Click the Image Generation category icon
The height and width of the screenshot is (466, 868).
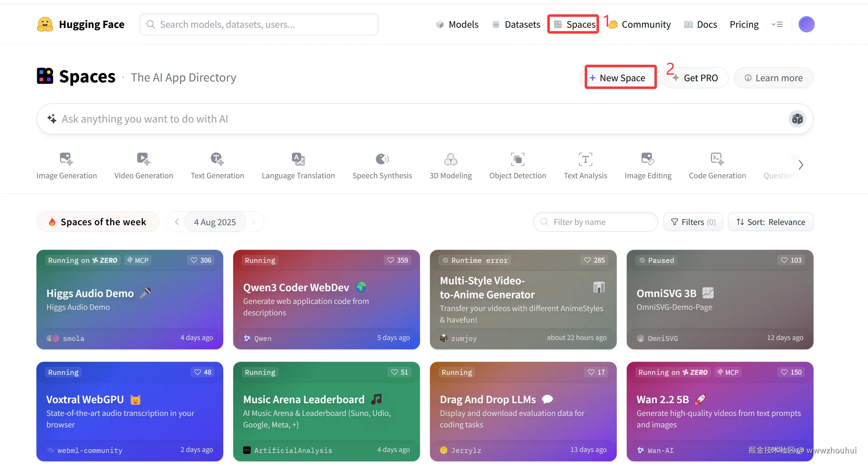click(66, 159)
